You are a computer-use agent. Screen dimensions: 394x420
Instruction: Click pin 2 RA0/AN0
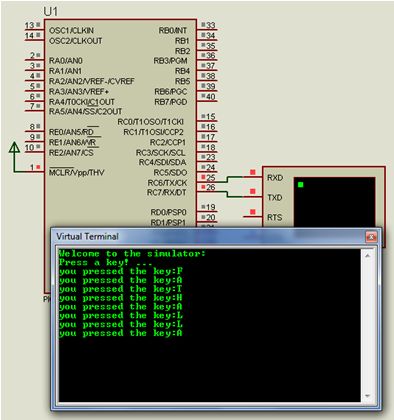pos(34,56)
